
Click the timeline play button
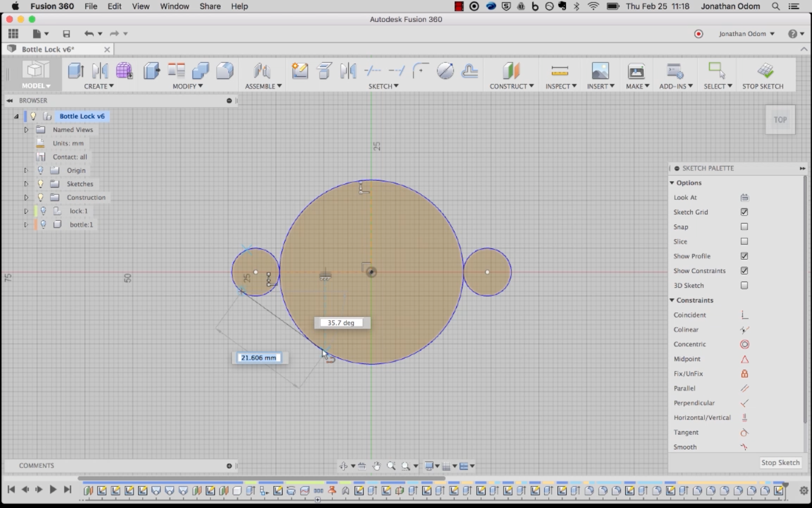pos(53,490)
